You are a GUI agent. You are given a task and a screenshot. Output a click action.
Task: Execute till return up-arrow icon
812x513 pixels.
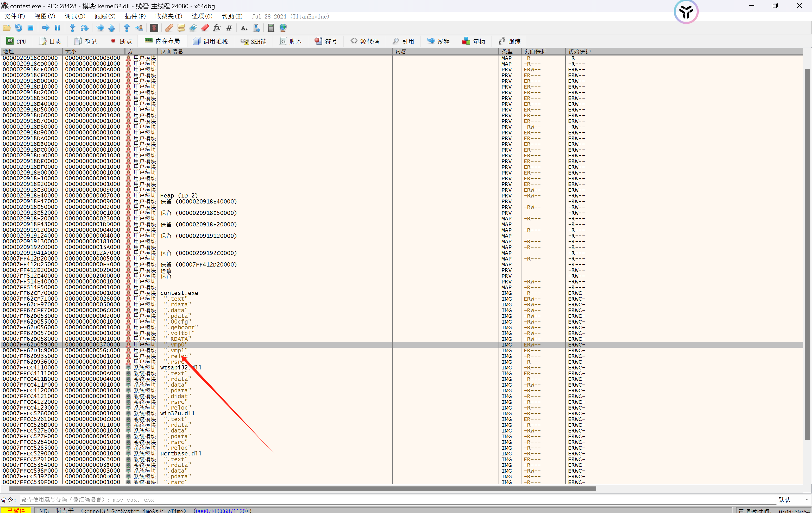(x=127, y=28)
